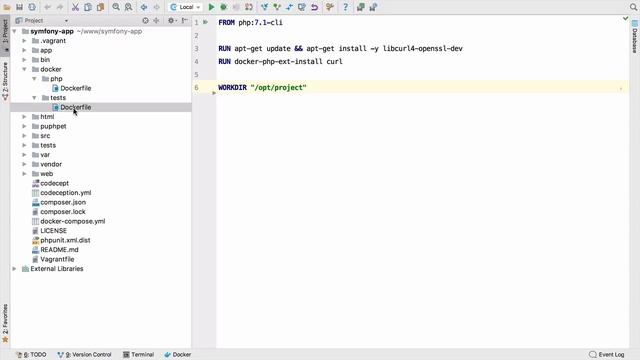Screen dimensions: 640x360
Task: Click the Navigate Back arrow icon
Action: click(x=144, y=7)
